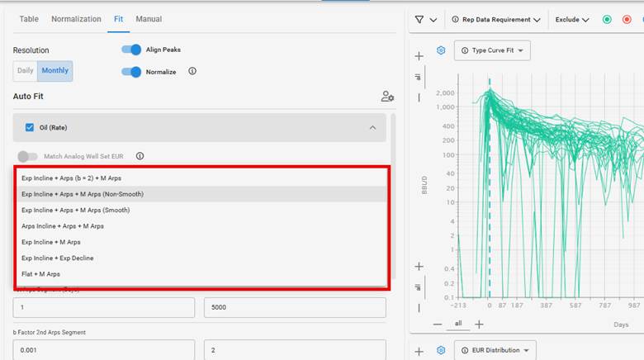This screenshot has height=360, width=644.
Task: Toggle the Normalize switch
Action: coord(131,72)
